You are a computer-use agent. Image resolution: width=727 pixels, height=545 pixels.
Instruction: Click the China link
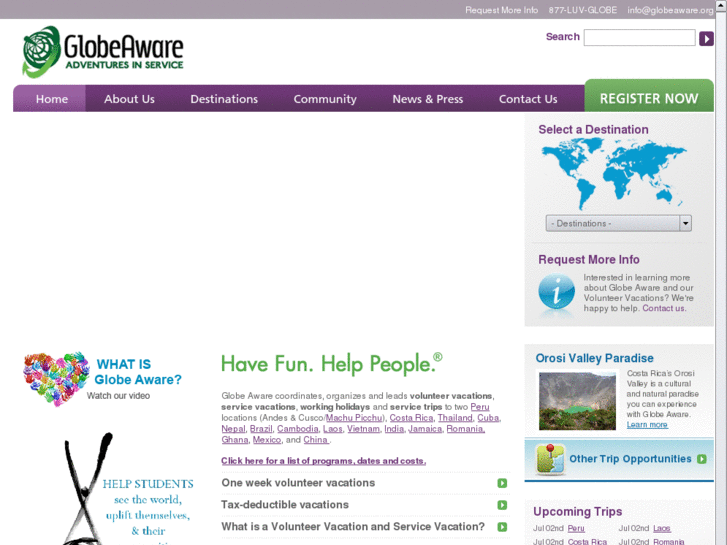coord(316,440)
